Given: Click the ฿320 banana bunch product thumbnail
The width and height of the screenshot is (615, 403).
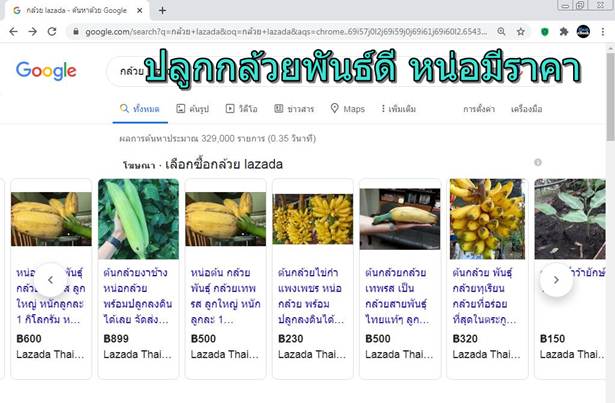Looking at the screenshot, I should tap(487, 219).
